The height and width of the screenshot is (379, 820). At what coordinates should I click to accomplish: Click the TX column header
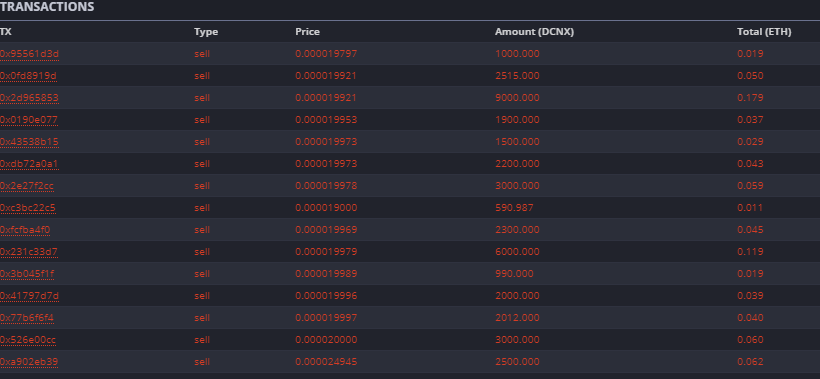click(x=6, y=32)
